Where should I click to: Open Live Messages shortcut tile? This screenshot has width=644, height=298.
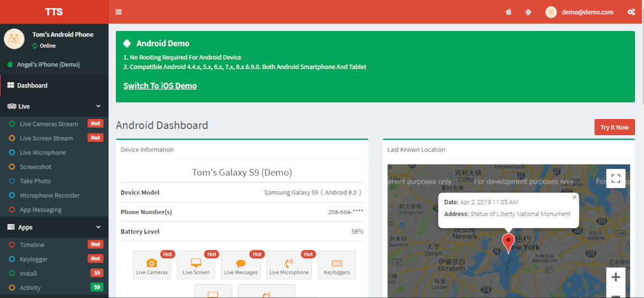click(x=241, y=265)
